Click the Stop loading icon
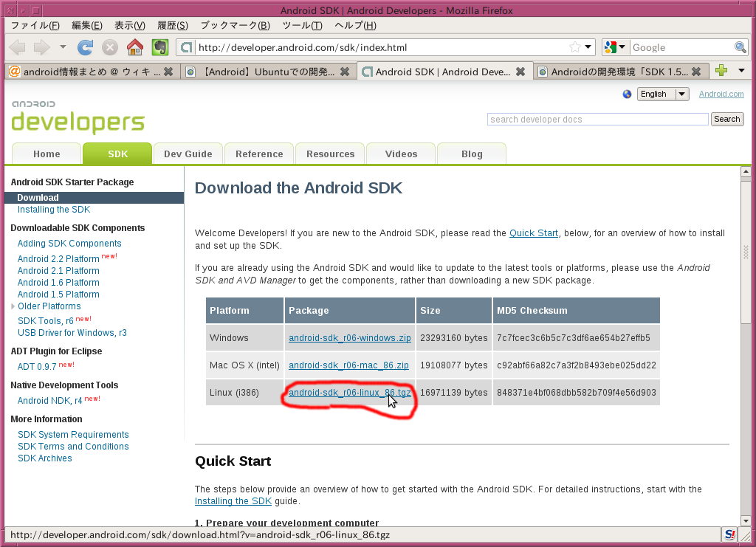Viewport: 756px width, 547px height. pos(110,47)
